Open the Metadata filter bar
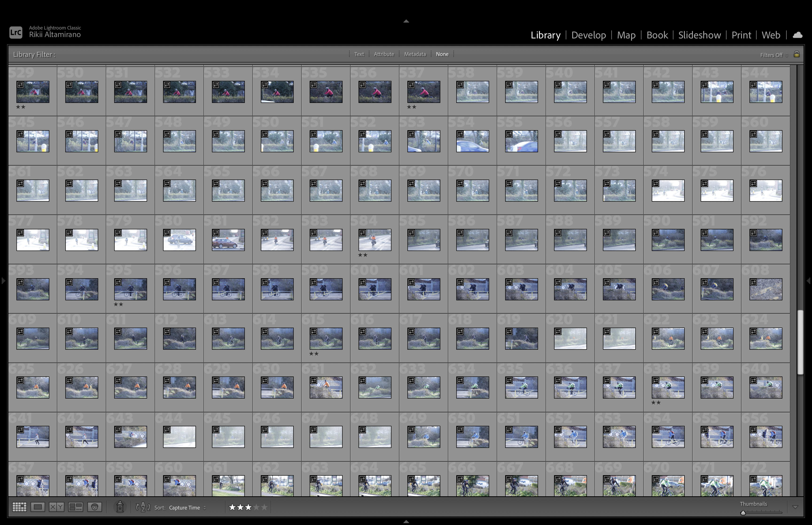 [x=415, y=54]
